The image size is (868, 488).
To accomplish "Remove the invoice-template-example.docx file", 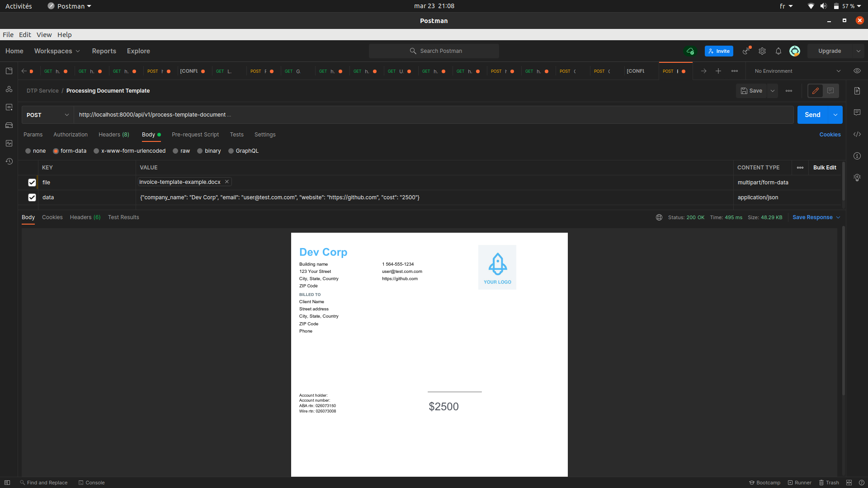I will (x=227, y=182).
